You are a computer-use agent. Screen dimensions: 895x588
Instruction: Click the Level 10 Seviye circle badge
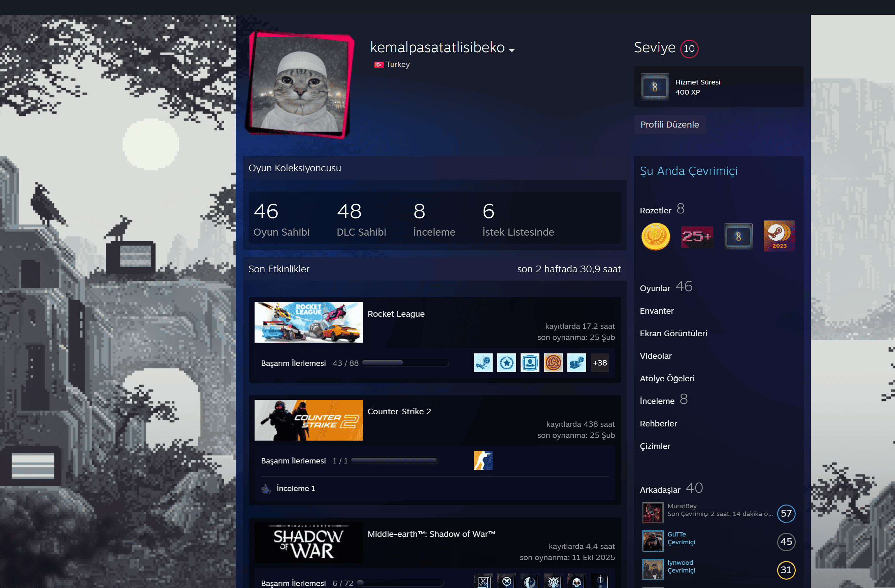tap(689, 48)
